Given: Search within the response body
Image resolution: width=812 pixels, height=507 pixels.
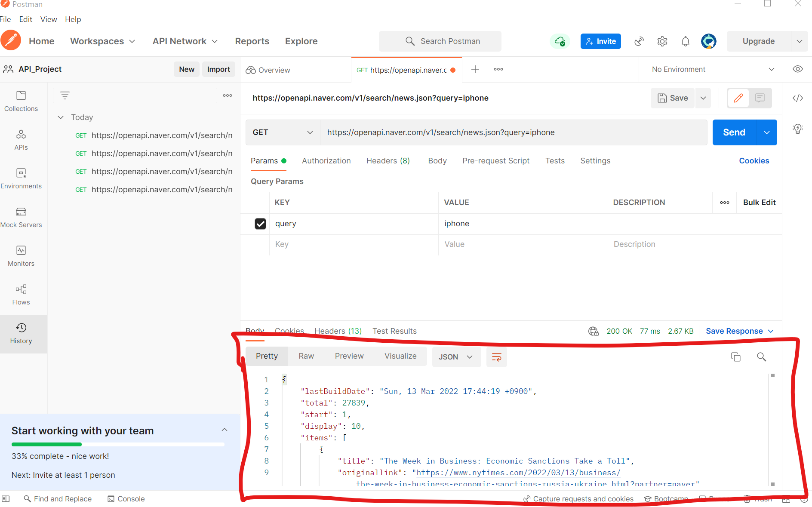Looking at the screenshot, I should (x=761, y=357).
